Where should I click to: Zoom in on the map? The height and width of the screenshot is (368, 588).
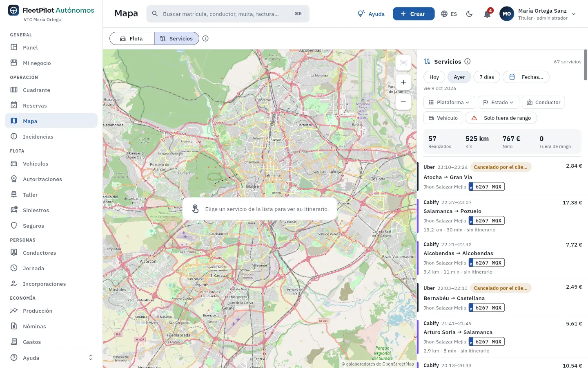pyautogui.click(x=403, y=82)
